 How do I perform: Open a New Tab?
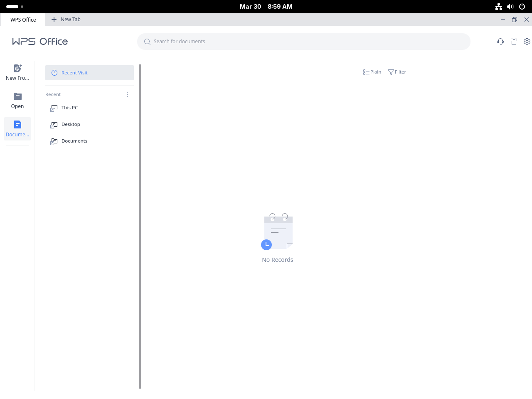click(x=66, y=20)
